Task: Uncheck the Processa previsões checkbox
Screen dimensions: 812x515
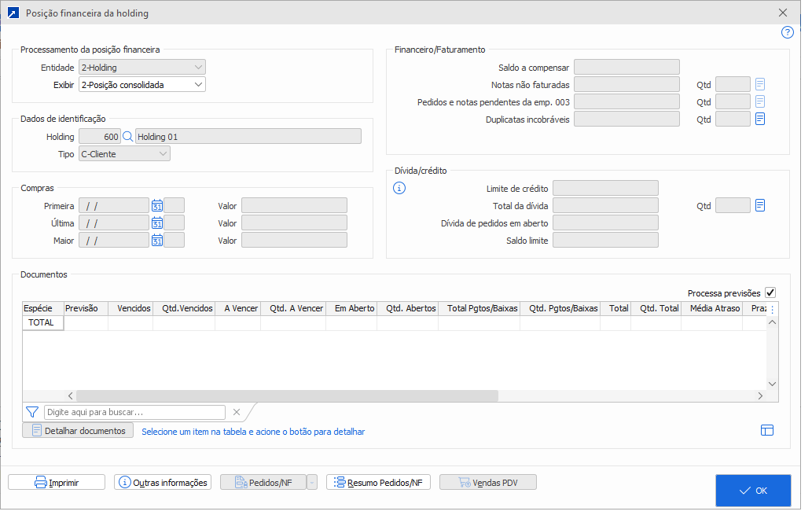Action: (770, 292)
